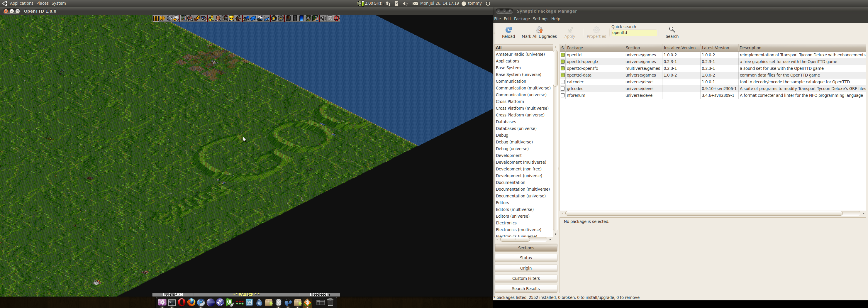
Task: Open volume speaker icon in top panel
Action: point(405,3)
